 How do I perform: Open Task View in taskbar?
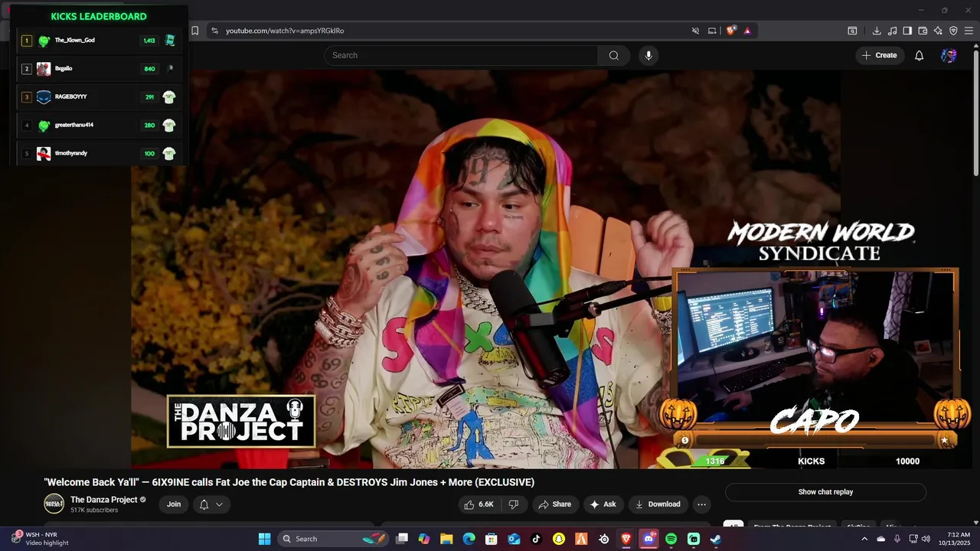pyautogui.click(x=402, y=539)
